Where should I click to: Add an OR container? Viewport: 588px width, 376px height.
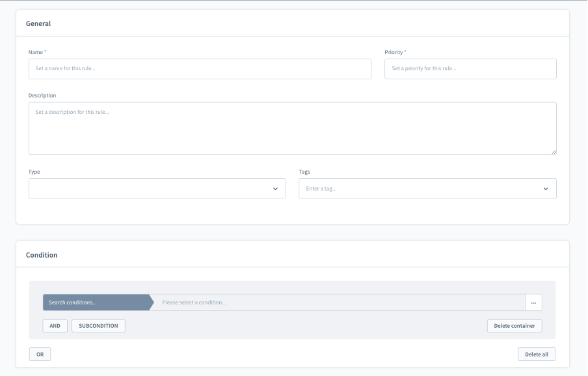coord(40,355)
